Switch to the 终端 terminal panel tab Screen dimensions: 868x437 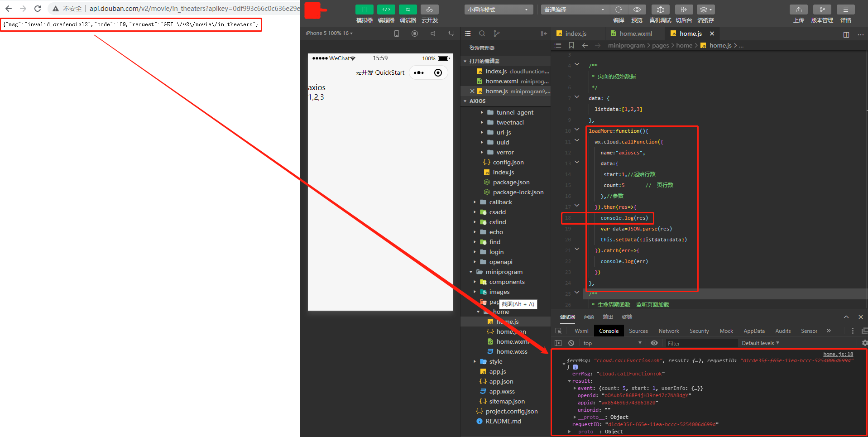[x=627, y=317]
